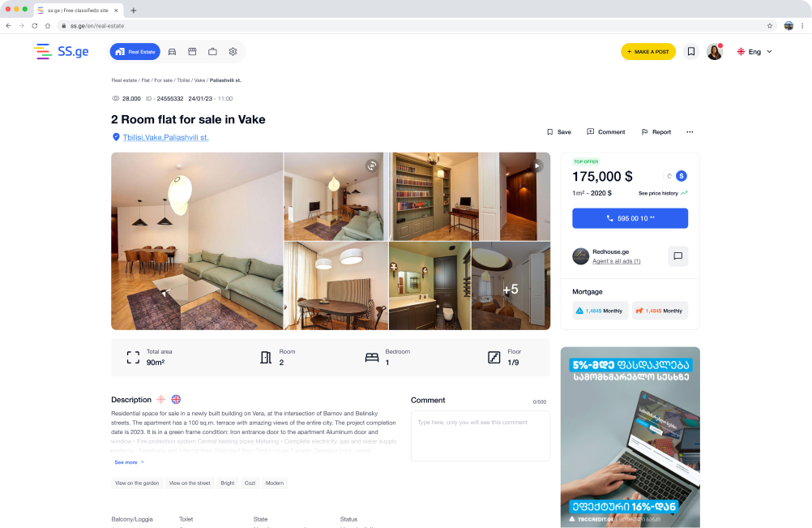Open user profile avatar
Screen dimensions: 812x528
[x=715, y=52]
